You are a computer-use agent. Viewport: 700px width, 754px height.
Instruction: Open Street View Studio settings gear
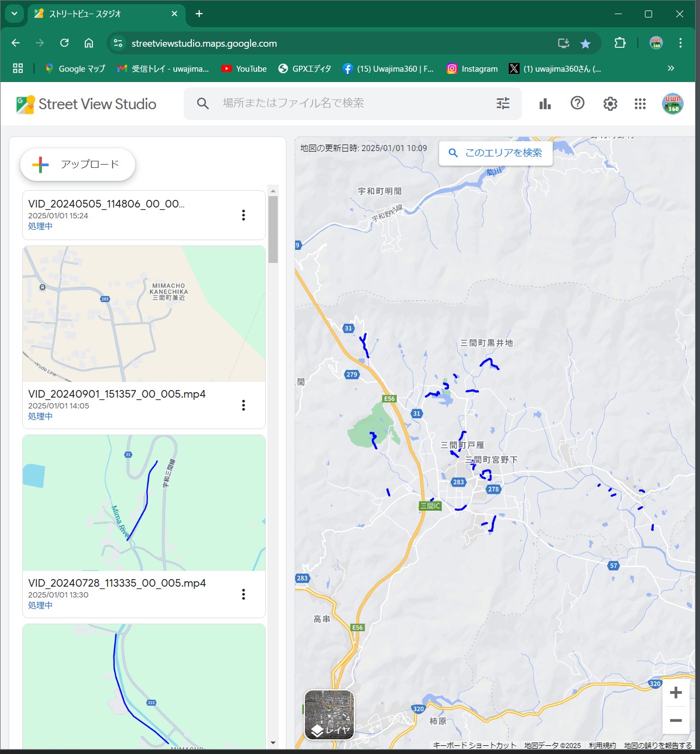coord(610,103)
